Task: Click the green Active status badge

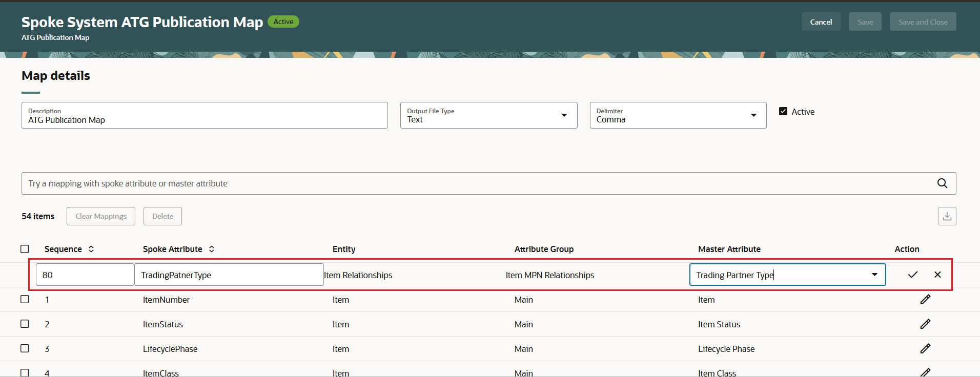Action: tap(283, 22)
